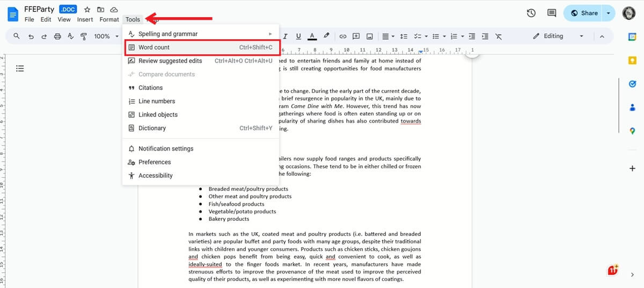Star the FFEParty document
The image size is (644, 288).
coord(87,10)
